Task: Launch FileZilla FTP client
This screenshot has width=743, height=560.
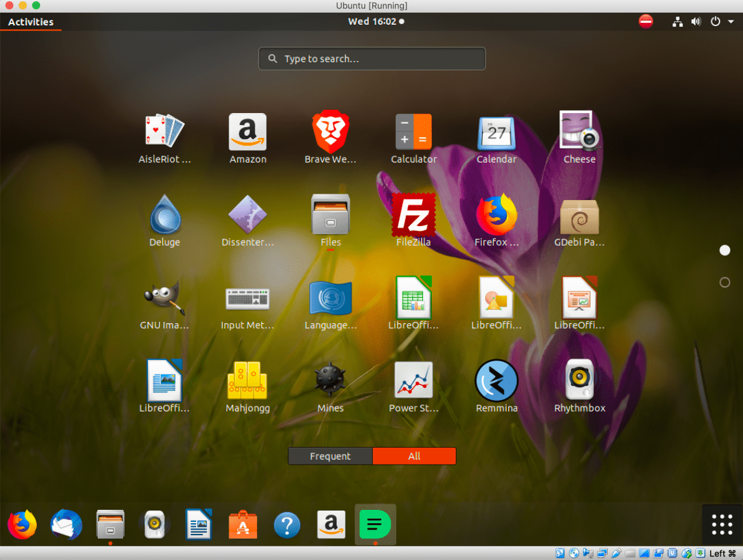Action: click(413, 221)
